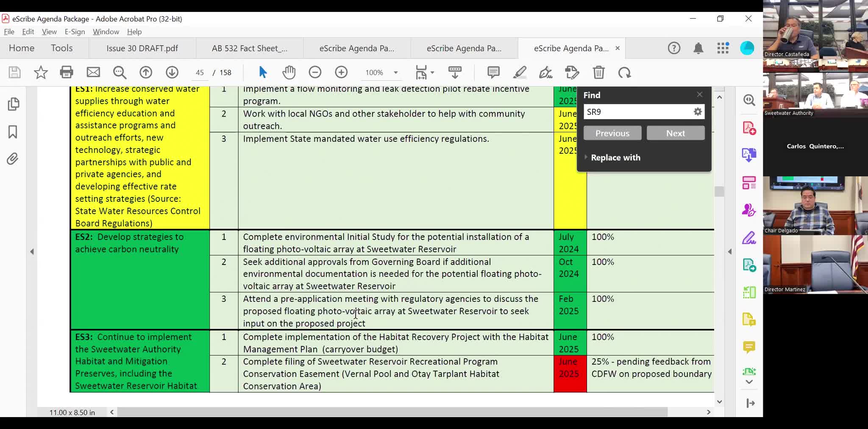Click the Delete trash can icon
Screen dimensions: 868x429
[x=598, y=72]
